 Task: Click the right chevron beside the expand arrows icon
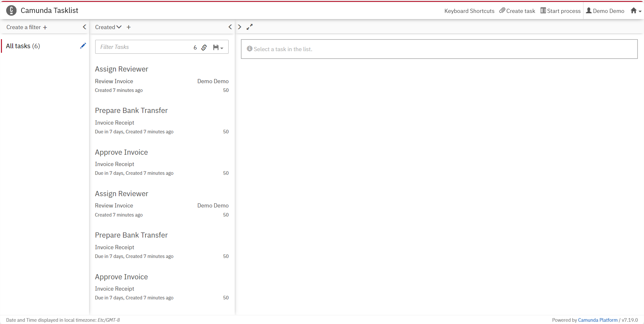tap(240, 27)
